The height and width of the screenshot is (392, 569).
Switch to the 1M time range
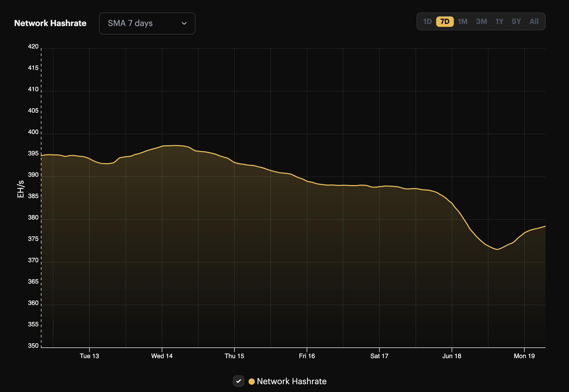(x=463, y=21)
